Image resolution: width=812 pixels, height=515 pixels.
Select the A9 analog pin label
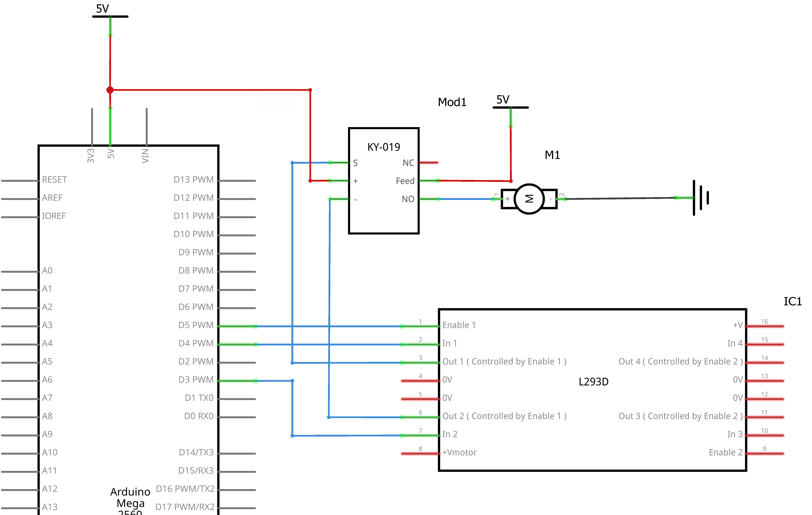pyautogui.click(x=47, y=434)
